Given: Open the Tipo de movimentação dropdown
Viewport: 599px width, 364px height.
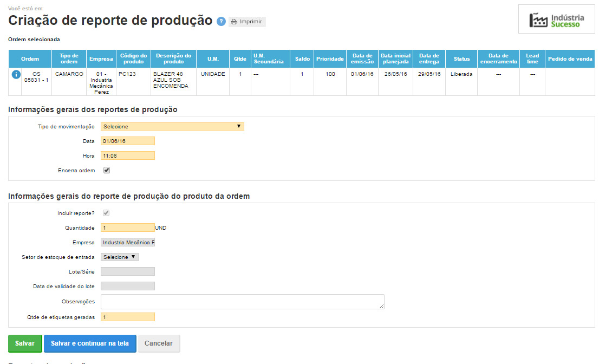Looking at the screenshot, I should (172, 126).
